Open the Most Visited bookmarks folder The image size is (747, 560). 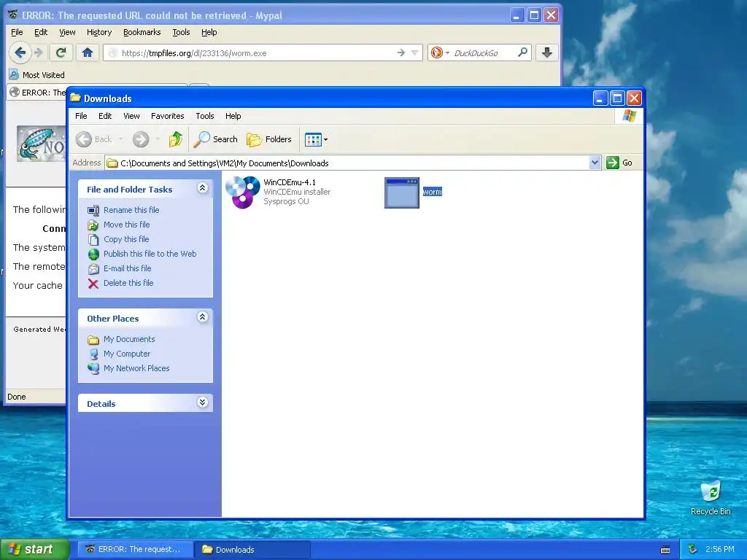pyautogui.click(x=37, y=75)
